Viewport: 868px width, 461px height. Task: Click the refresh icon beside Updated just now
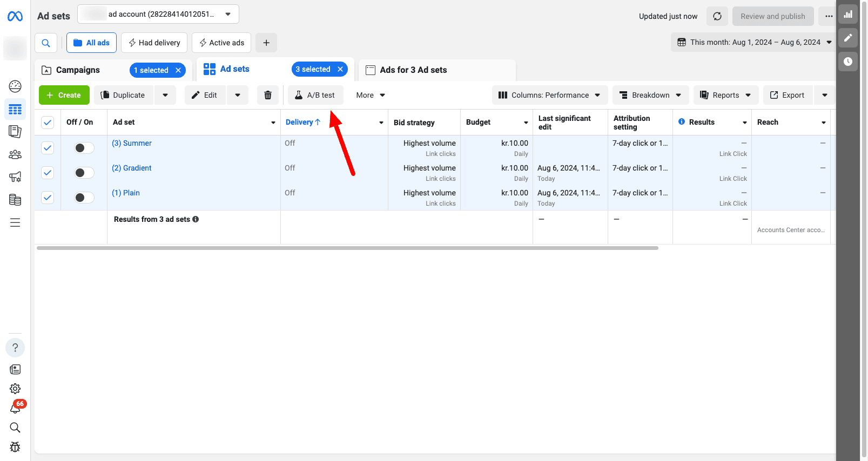717,16
